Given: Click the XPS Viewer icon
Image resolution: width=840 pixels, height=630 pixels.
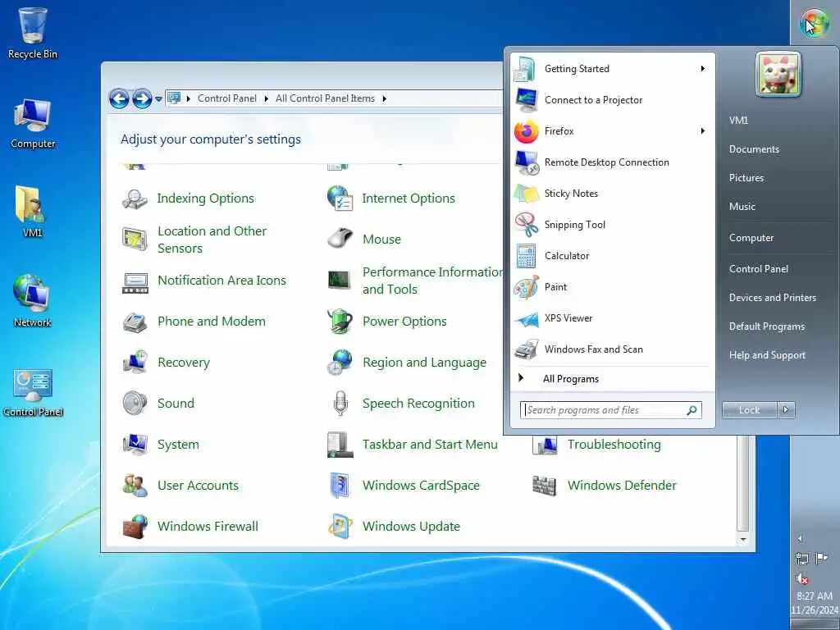Looking at the screenshot, I should coord(526,319).
